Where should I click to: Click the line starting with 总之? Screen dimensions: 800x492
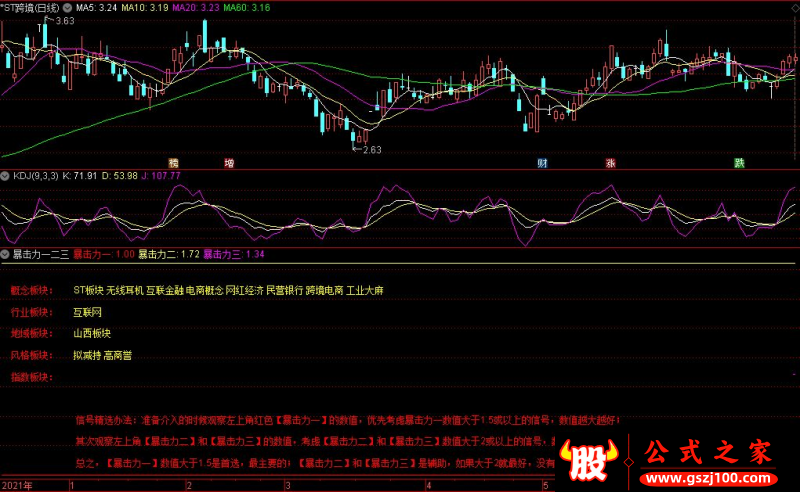[315, 463]
